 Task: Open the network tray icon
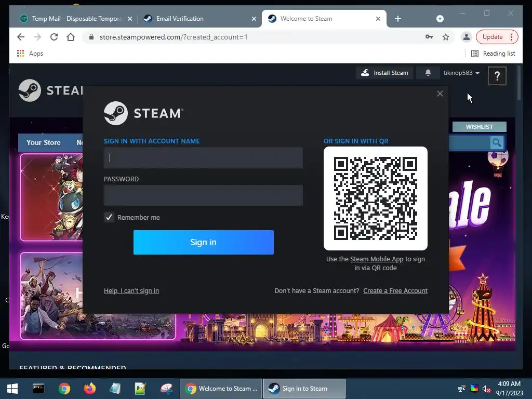click(x=461, y=389)
